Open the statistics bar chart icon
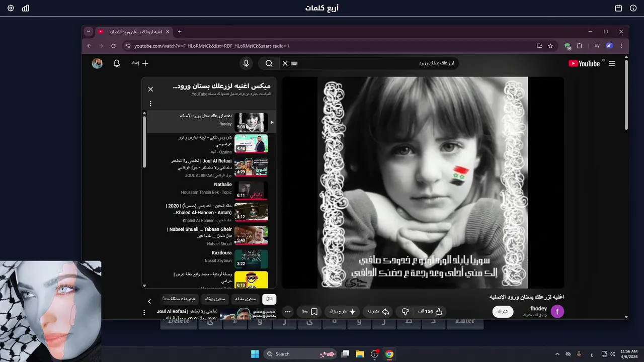 (26, 8)
